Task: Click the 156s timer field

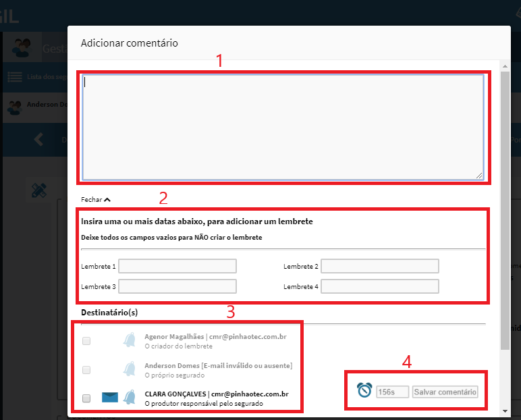Action: (x=392, y=392)
